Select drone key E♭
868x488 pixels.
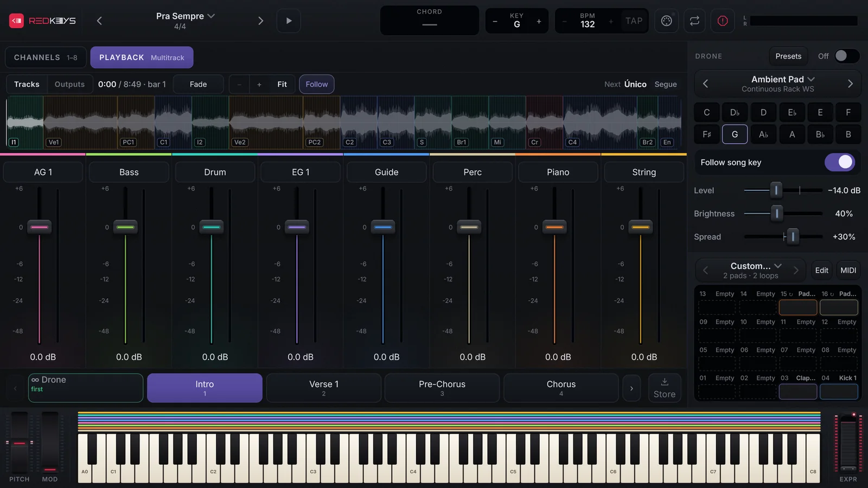[x=792, y=112]
